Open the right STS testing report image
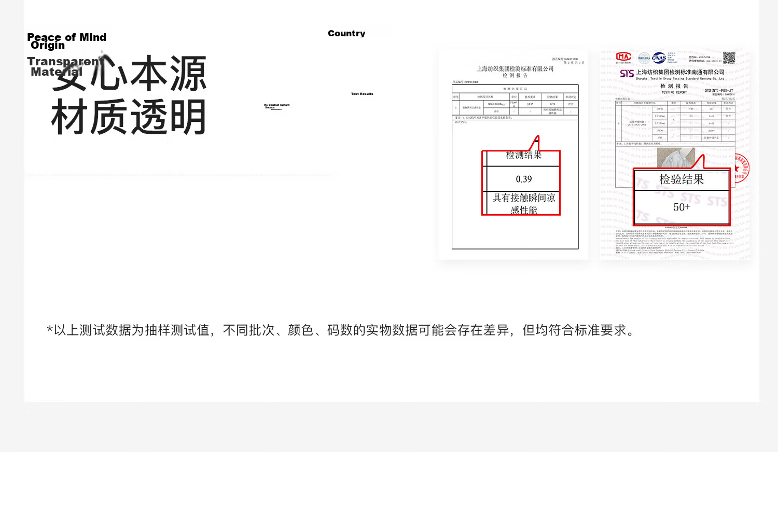Image resolution: width=778 pixels, height=532 pixels. [x=675, y=155]
